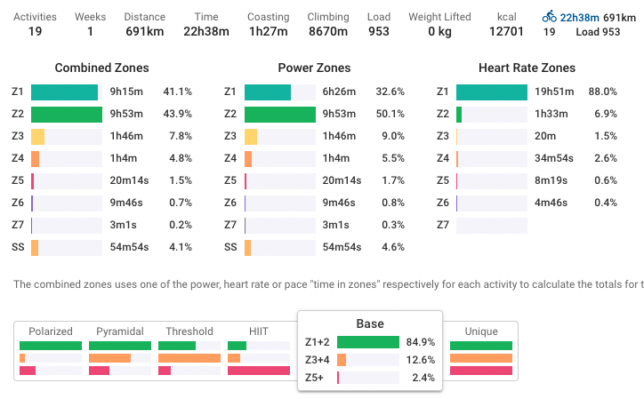Click the Heart Rate Z1 teal bar
The width and height of the screenshot is (644, 399).
(492, 92)
